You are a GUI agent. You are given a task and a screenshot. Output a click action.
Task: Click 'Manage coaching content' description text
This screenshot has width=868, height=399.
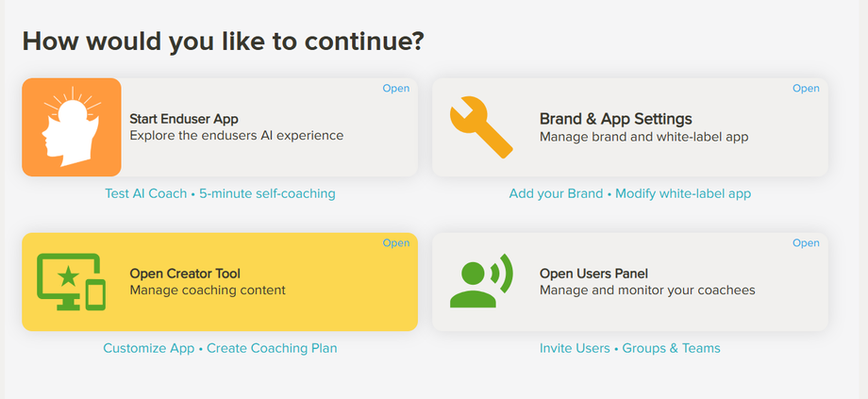point(207,291)
